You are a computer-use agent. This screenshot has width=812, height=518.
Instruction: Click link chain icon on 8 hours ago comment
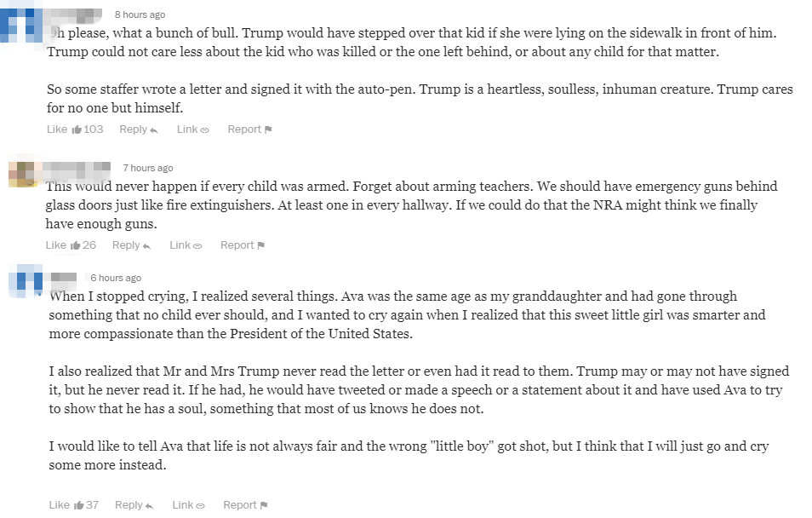click(x=204, y=130)
